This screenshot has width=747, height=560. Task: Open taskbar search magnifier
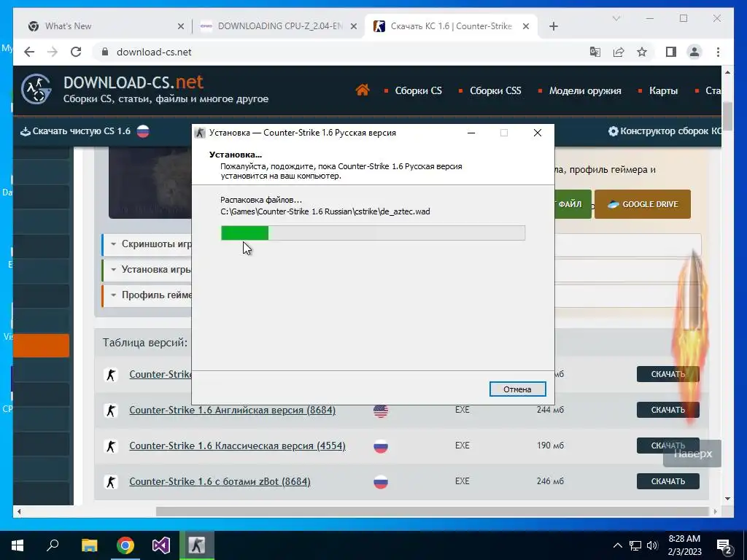pos(53,545)
